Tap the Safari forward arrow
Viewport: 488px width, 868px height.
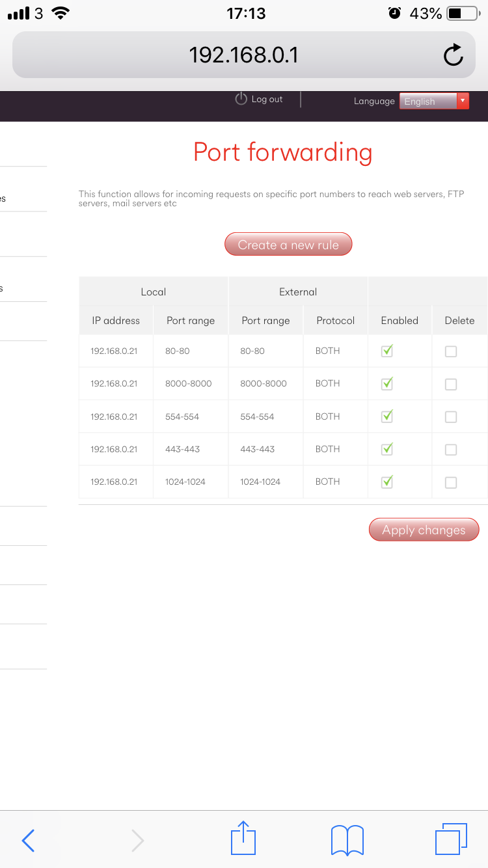tap(137, 840)
